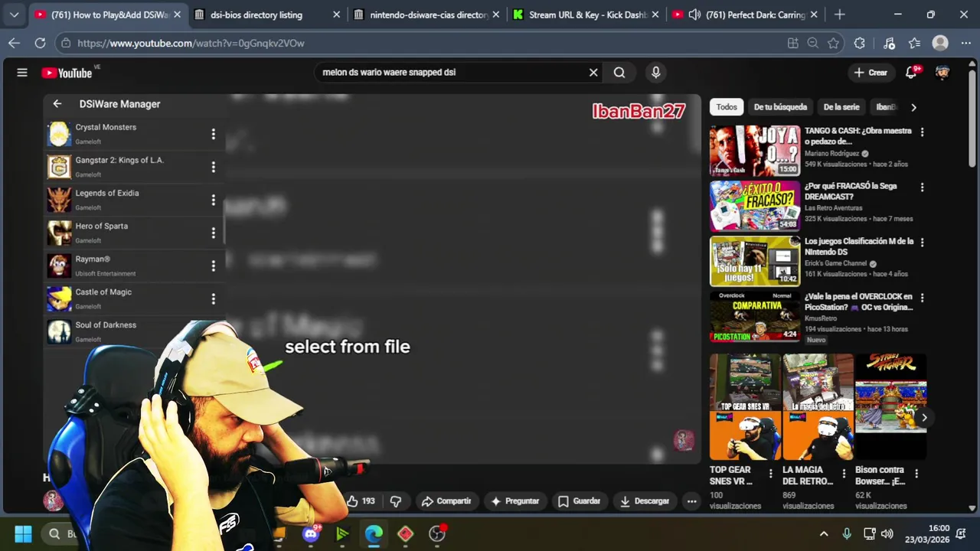The image size is (980, 551).
Task: Switch to the Perfect Dark YouTube tab
Action: 746,15
